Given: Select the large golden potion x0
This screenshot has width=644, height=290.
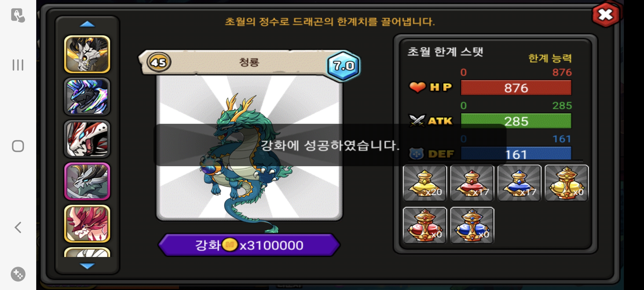Looking at the screenshot, I should pos(567,183).
